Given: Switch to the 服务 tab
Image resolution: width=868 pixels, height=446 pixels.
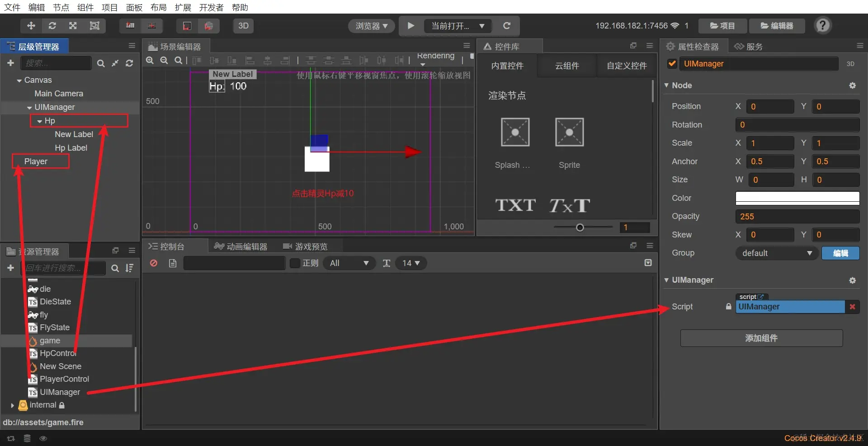Looking at the screenshot, I should (x=749, y=46).
